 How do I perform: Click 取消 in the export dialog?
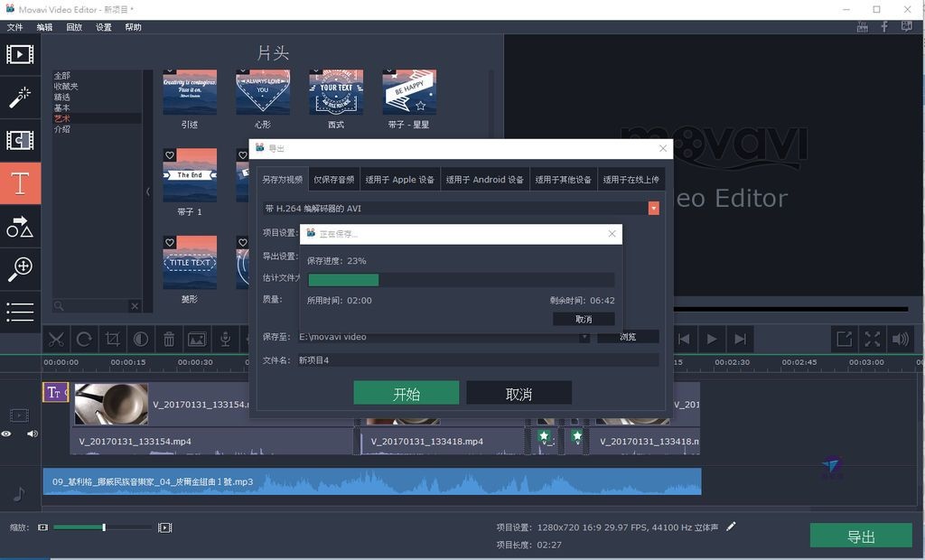coord(519,393)
